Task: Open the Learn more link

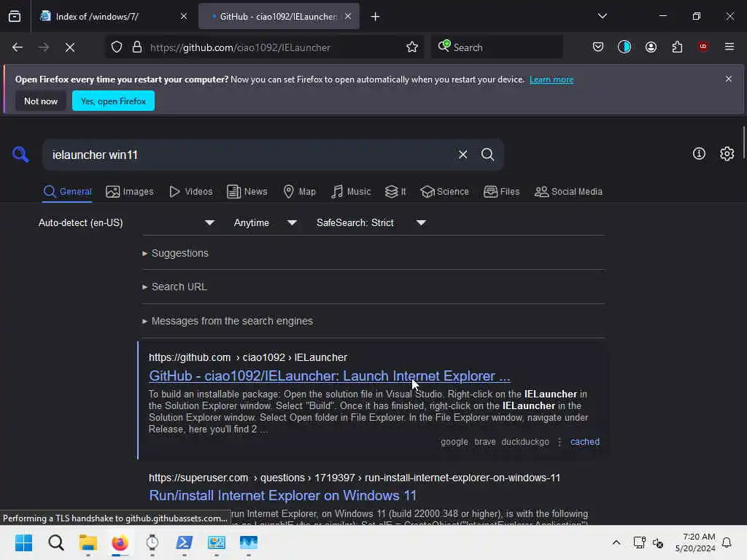Action: tap(551, 79)
